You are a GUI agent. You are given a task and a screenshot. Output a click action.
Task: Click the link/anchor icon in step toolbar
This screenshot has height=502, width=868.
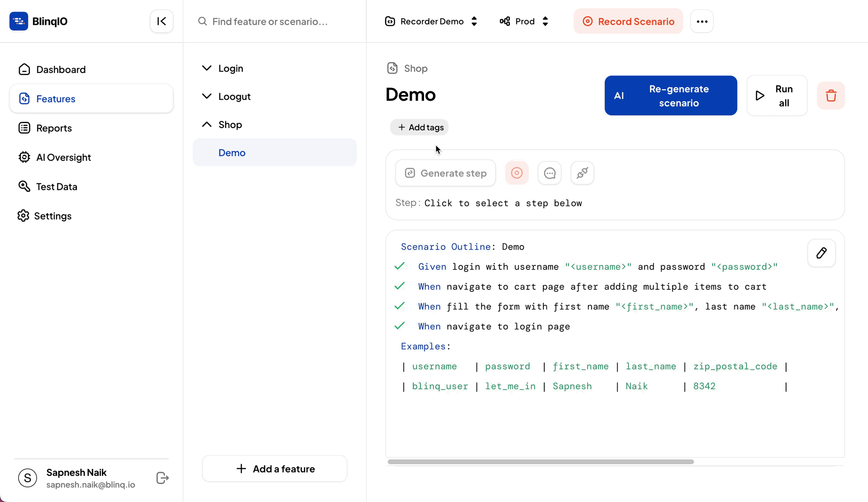click(582, 173)
